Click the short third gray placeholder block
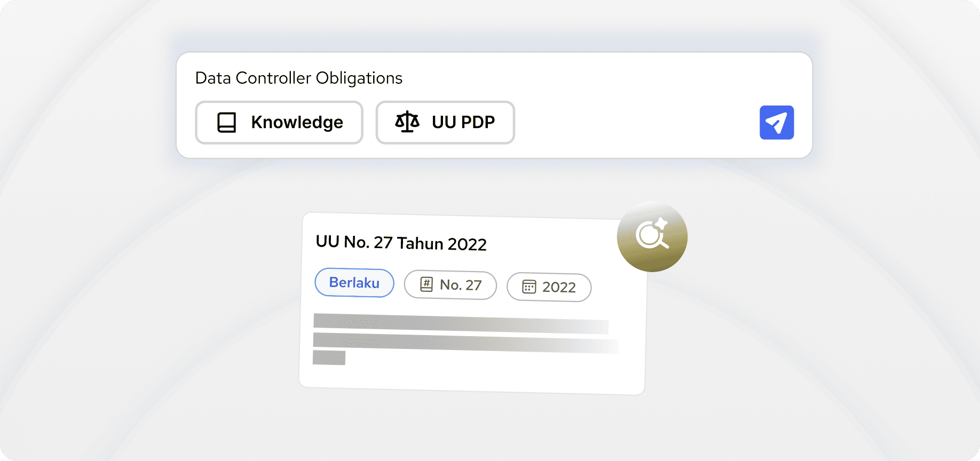 329,357
